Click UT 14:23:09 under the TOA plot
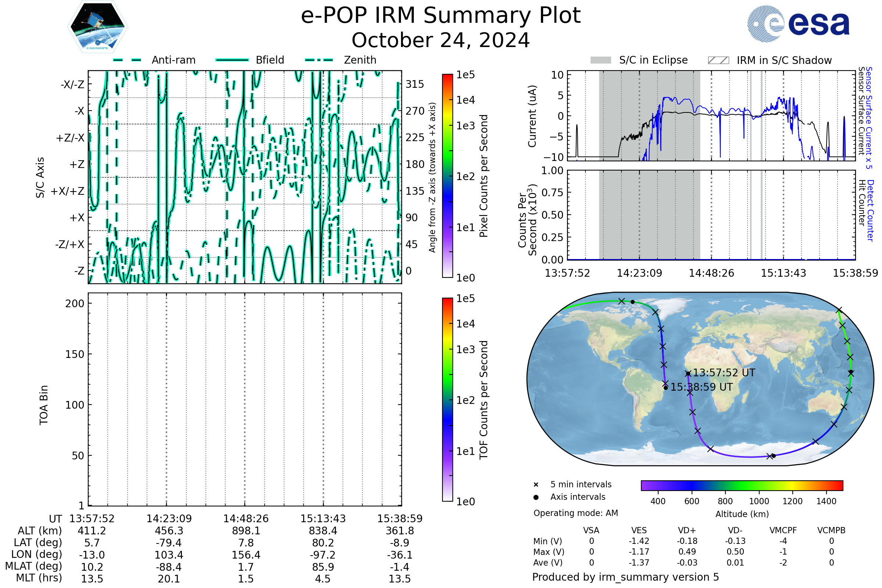Image resolution: width=882 pixels, height=588 pixels. [169, 519]
